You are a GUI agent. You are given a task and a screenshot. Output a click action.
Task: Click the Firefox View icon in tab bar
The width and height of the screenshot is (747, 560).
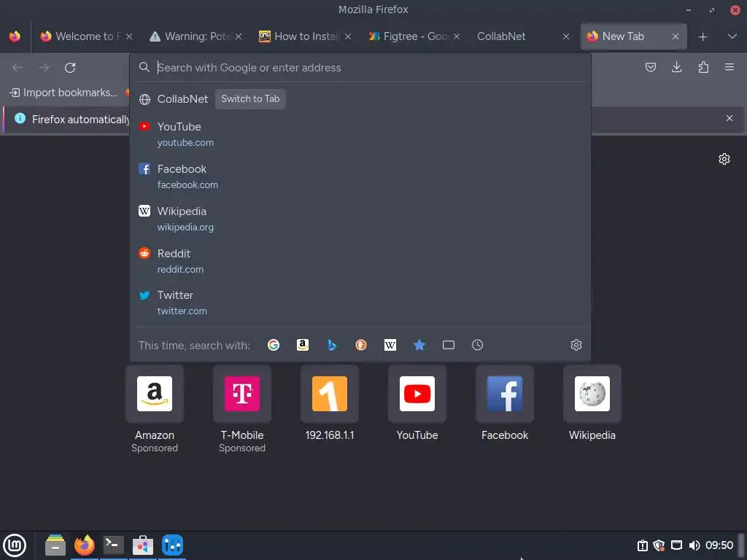[x=15, y=36]
